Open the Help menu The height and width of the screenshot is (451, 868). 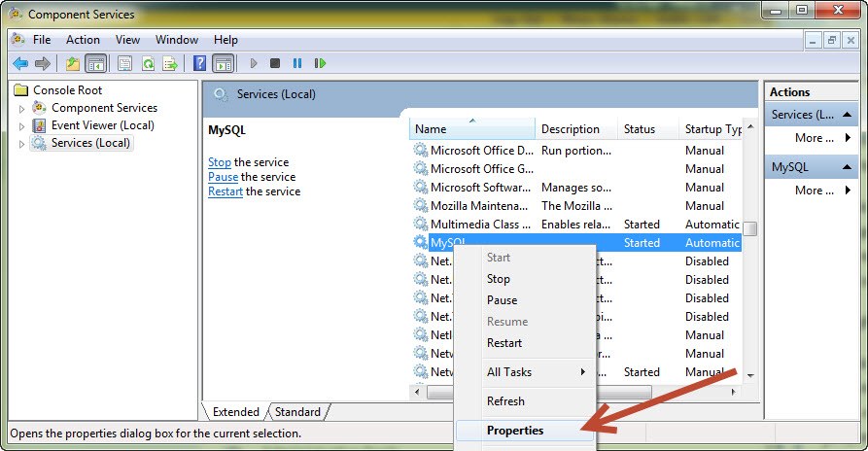(226, 40)
